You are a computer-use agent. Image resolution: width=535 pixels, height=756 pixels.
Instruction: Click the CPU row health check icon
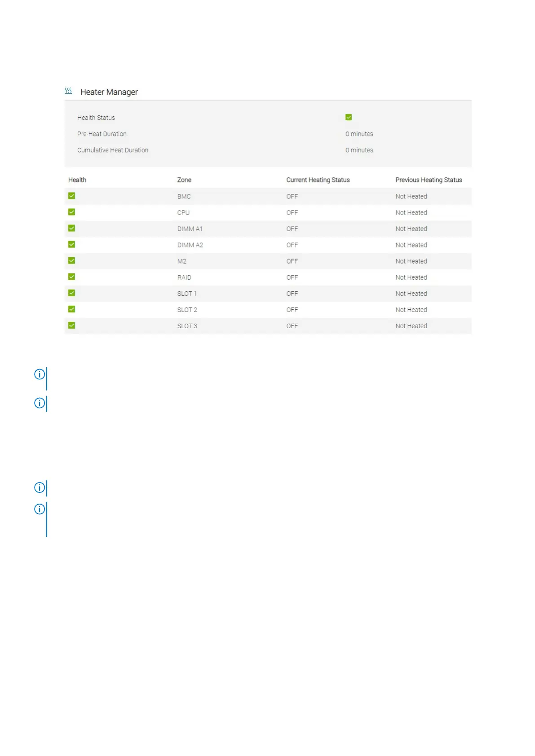[71, 212]
